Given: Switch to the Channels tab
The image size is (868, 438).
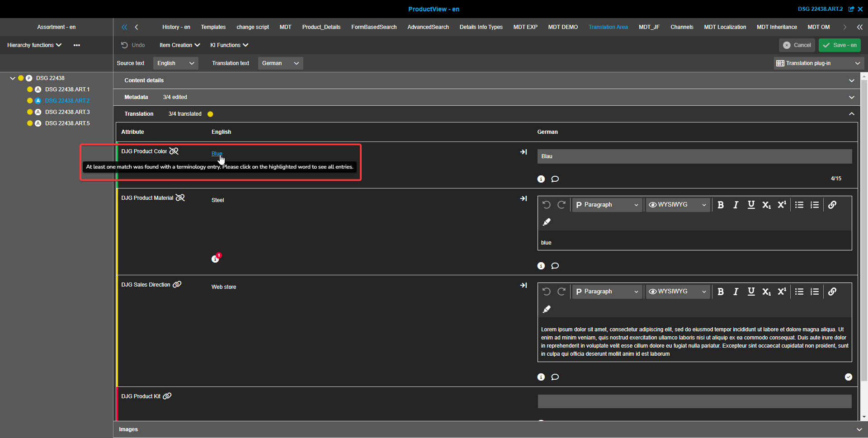Looking at the screenshot, I should pos(682,27).
